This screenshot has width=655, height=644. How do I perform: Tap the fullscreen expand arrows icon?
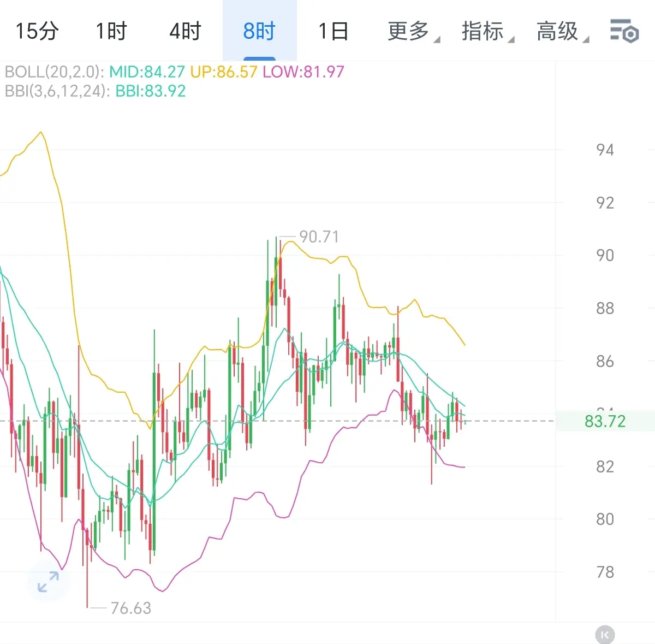pyautogui.click(x=48, y=582)
